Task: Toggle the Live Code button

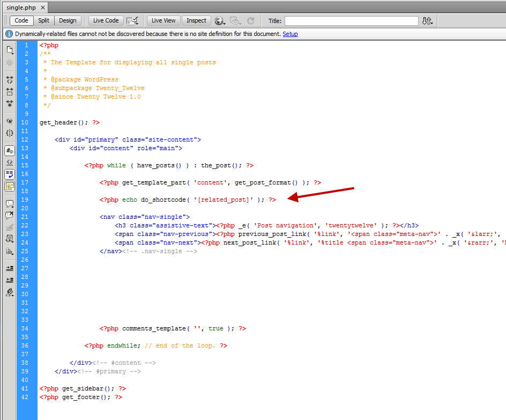Action: pos(106,21)
